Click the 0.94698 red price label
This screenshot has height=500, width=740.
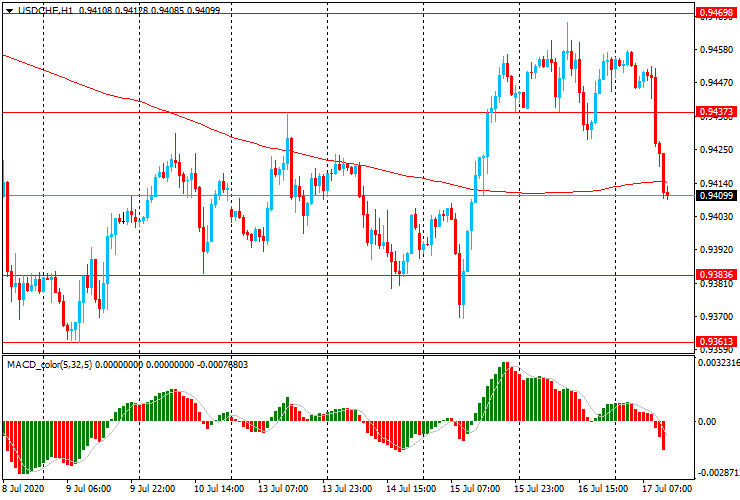click(714, 13)
